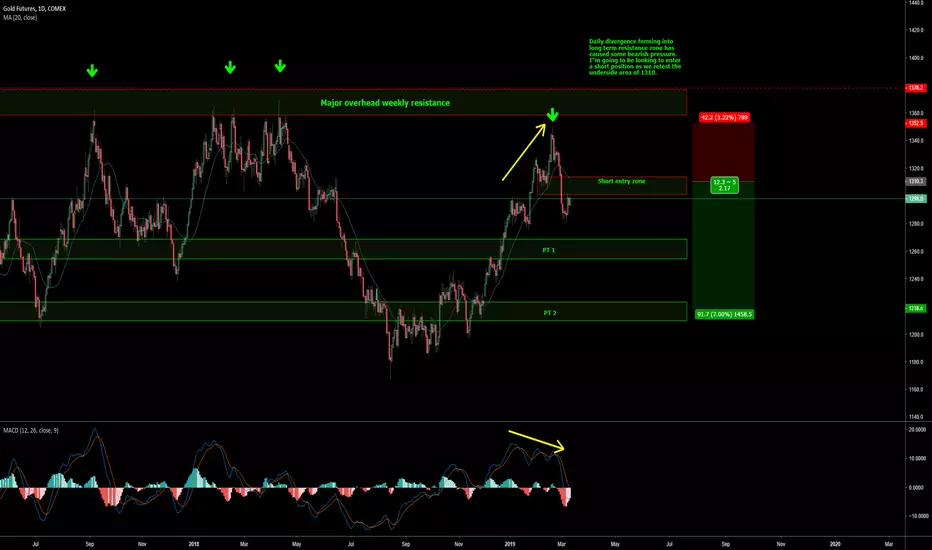Image resolution: width=932 pixels, height=550 pixels.
Task: Click the 20.0000 MACD axis label
Action: coord(917,429)
